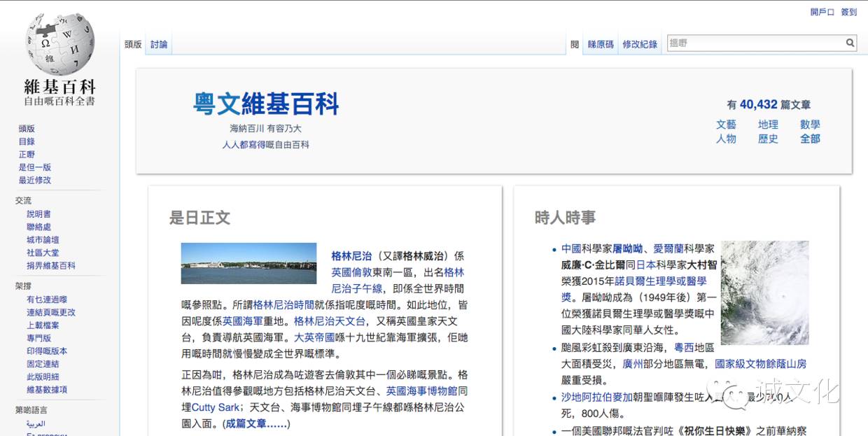Open the Greenwich waterfront photo
Image resolution: width=868 pixels, height=436 pixels.
(248, 263)
